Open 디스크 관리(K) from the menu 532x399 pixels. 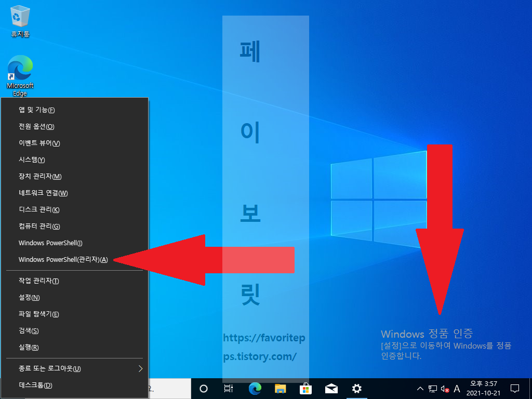coord(75,210)
